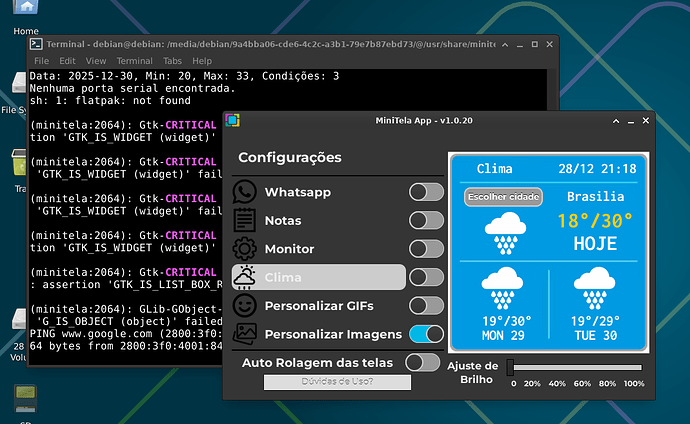This screenshot has width=690, height=424.
Task: Toggle the Notas screen switch
Action: click(x=426, y=220)
